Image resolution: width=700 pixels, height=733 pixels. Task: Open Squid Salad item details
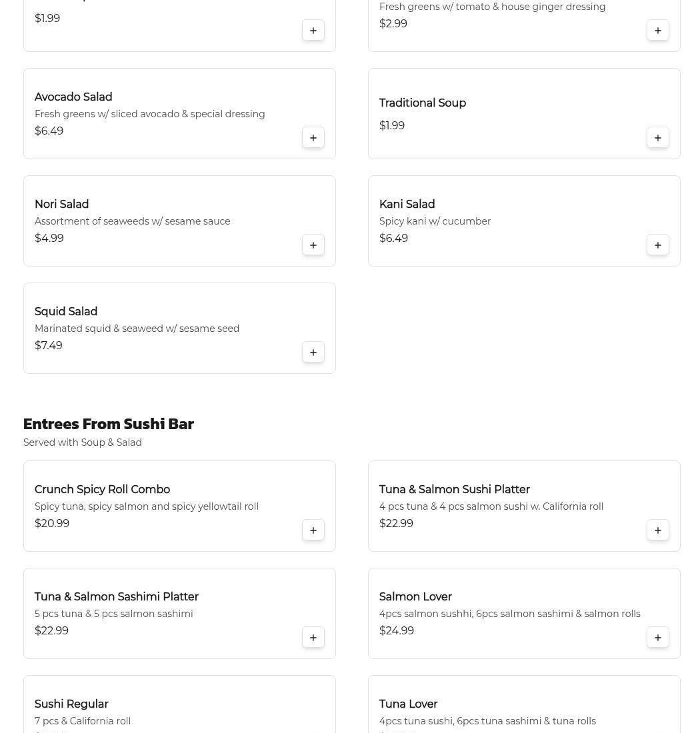point(66,312)
